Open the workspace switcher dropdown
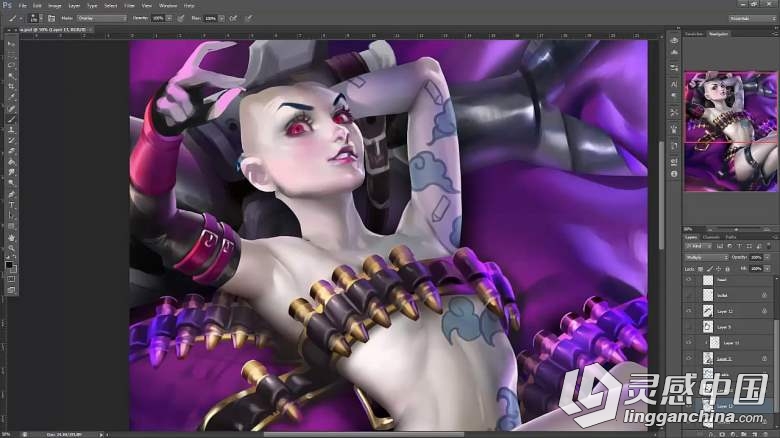 752,18
